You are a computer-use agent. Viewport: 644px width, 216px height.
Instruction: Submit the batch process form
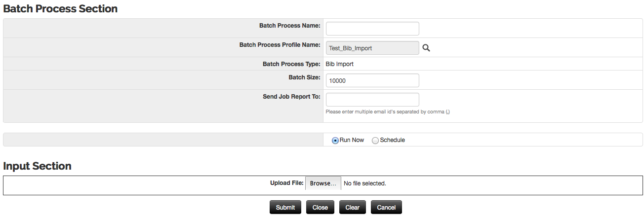285,207
